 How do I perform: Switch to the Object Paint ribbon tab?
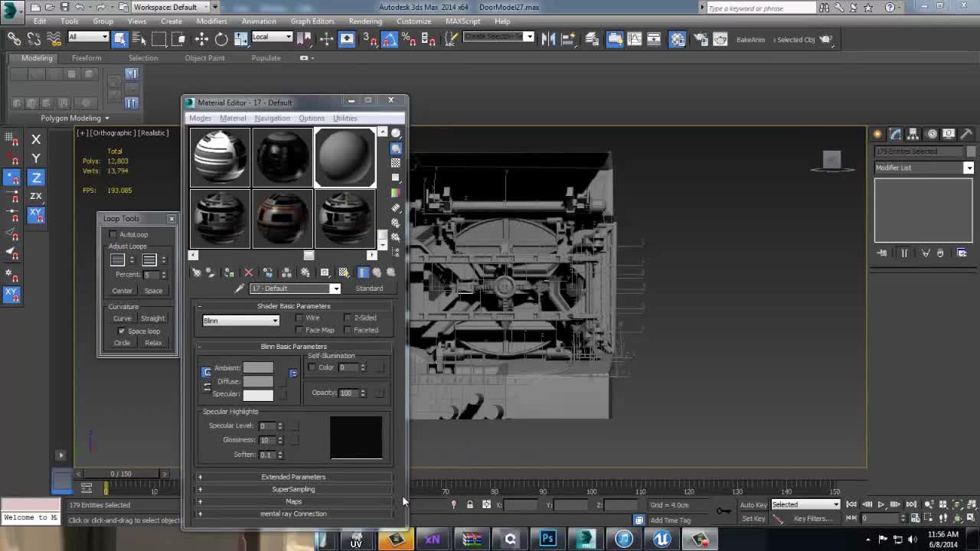click(204, 58)
